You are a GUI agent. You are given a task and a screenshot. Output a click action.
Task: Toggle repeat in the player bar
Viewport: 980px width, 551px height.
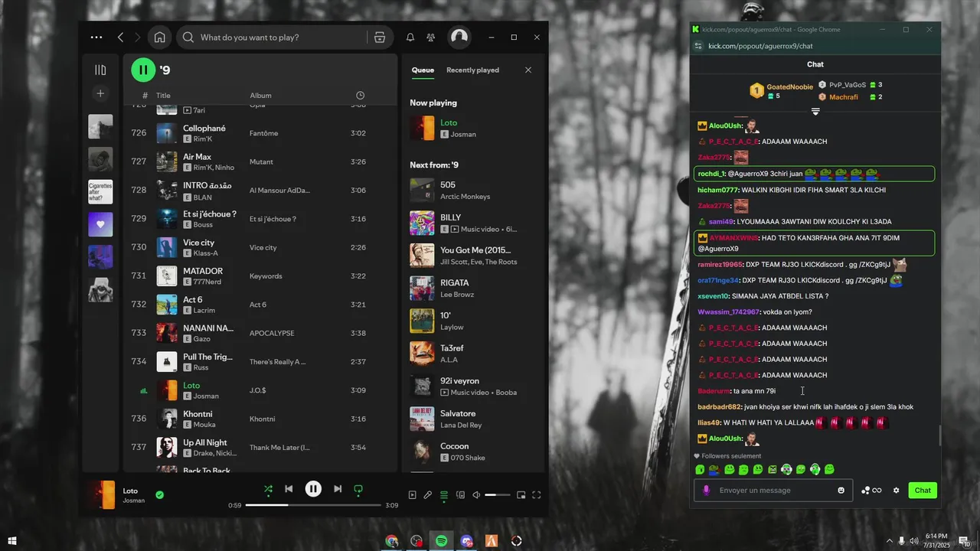click(x=358, y=489)
